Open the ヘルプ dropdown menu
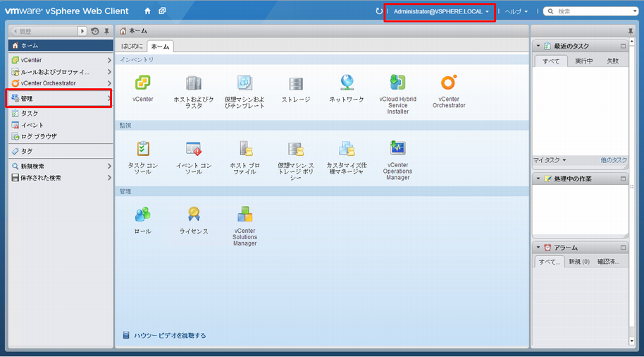This screenshot has width=644, height=357. pyautogui.click(x=516, y=11)
